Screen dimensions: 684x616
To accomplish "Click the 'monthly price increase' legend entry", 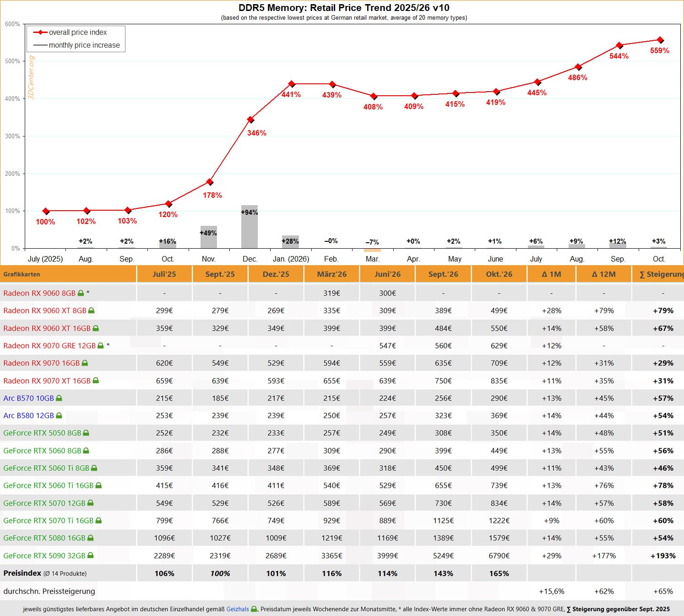I will (77, 45).
